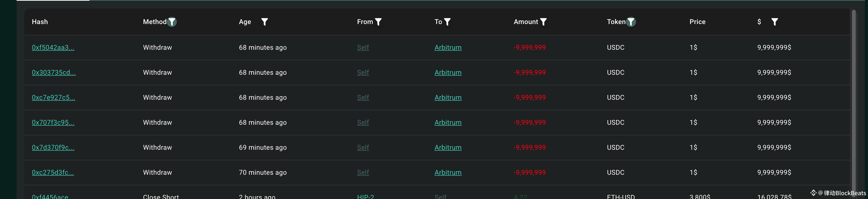
Task: Click the Token column filter icon
Action: [x=631, y=22]
